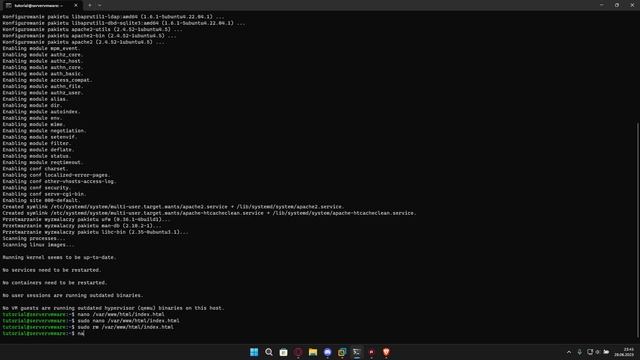Viewport: 640px width, 360px height.
Task: Open the VMware Workstation taskbar icon
Action: (x=342, y=352)
